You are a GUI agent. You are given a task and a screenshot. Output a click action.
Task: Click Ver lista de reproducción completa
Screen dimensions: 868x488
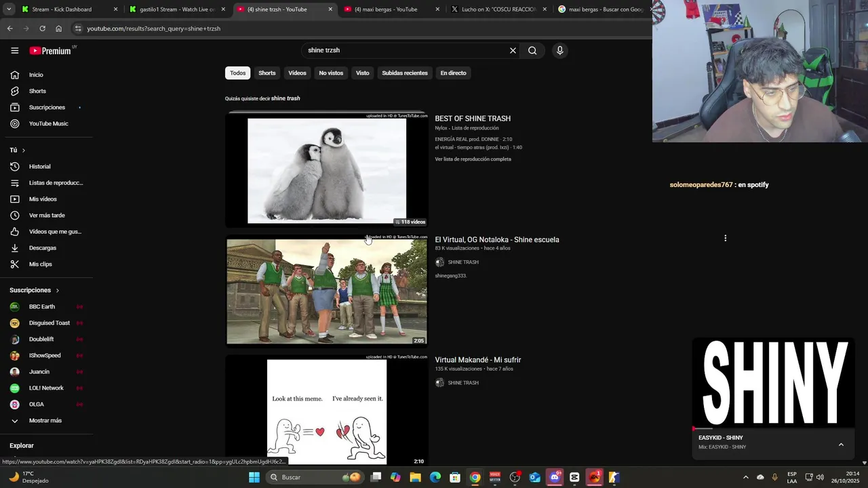pos(473,159)
